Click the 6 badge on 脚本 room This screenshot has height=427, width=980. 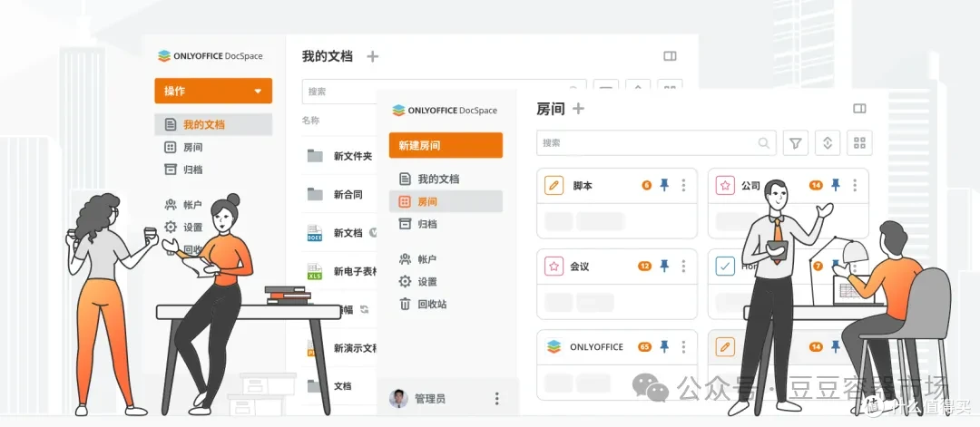[x=647, y=186]
